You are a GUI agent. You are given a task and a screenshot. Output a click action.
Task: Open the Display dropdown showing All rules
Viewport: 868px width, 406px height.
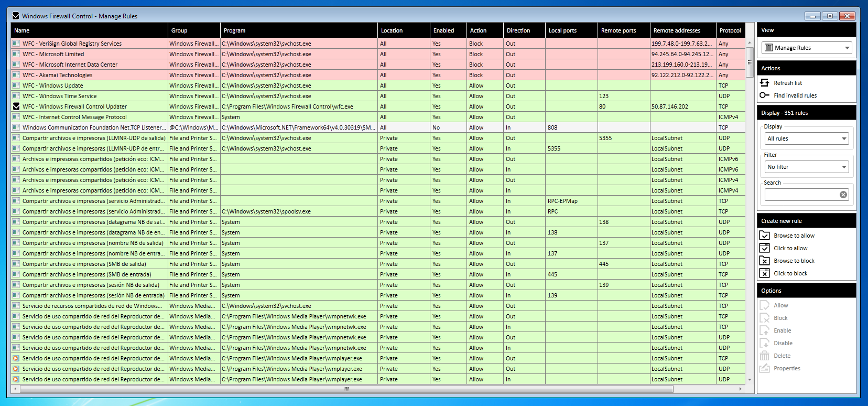(x=807, y=138)
